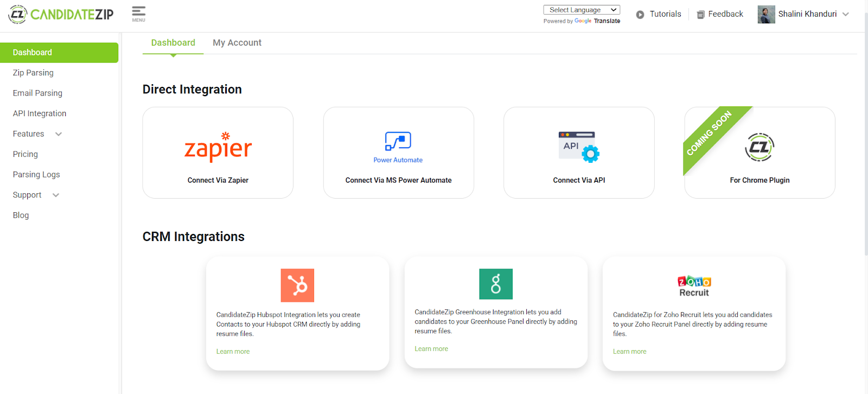Click the Feedback link in header
868x394 pixels.
(x=720, y=14)
